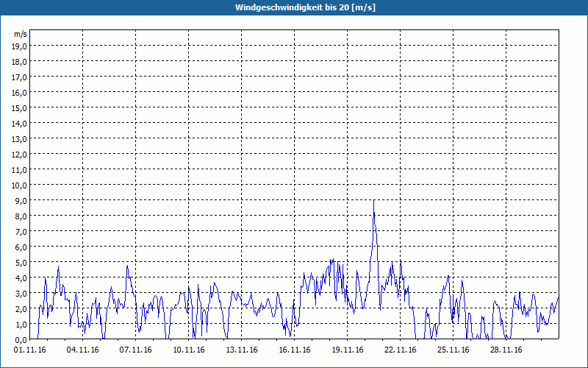Click the 5,0 y-axis label

tap(21, 263)
